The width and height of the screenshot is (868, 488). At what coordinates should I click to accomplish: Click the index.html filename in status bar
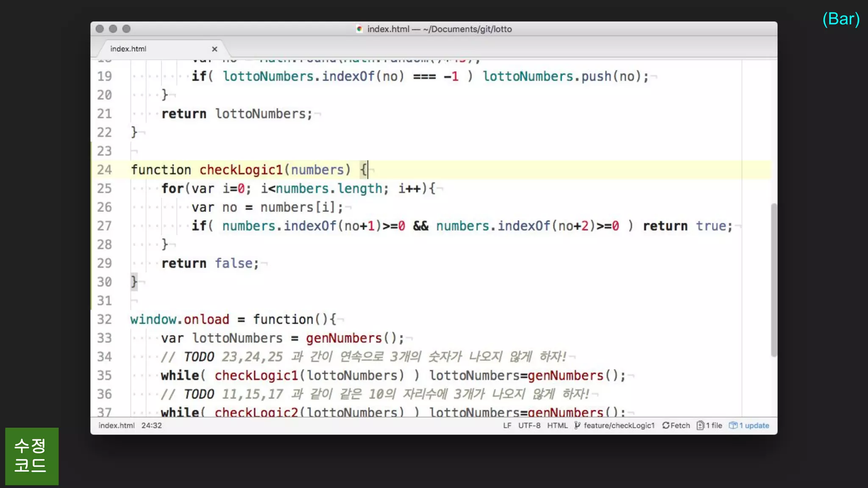[x=117, y=425]
